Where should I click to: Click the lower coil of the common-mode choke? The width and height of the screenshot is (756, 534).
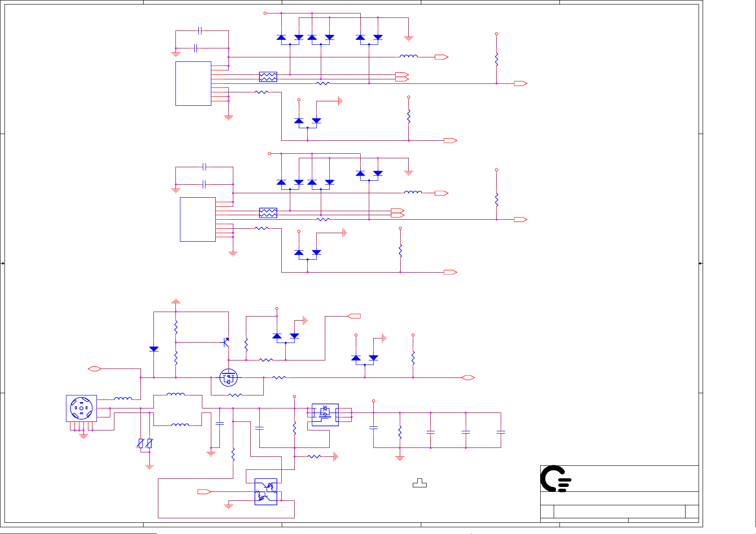(180, 425)
